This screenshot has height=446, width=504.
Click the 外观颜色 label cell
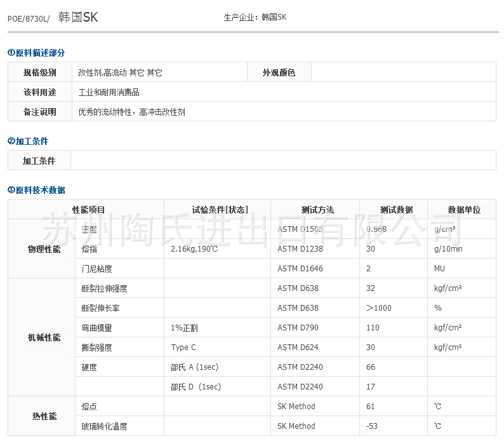pyautogui.click(x=279, y=72)
